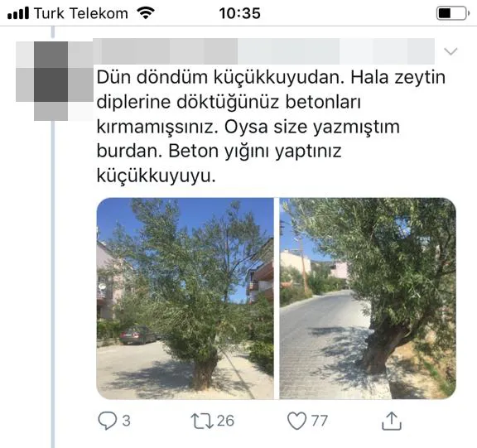Tap the retweet count 26
The image size is (477, 448).
[225, 421]
